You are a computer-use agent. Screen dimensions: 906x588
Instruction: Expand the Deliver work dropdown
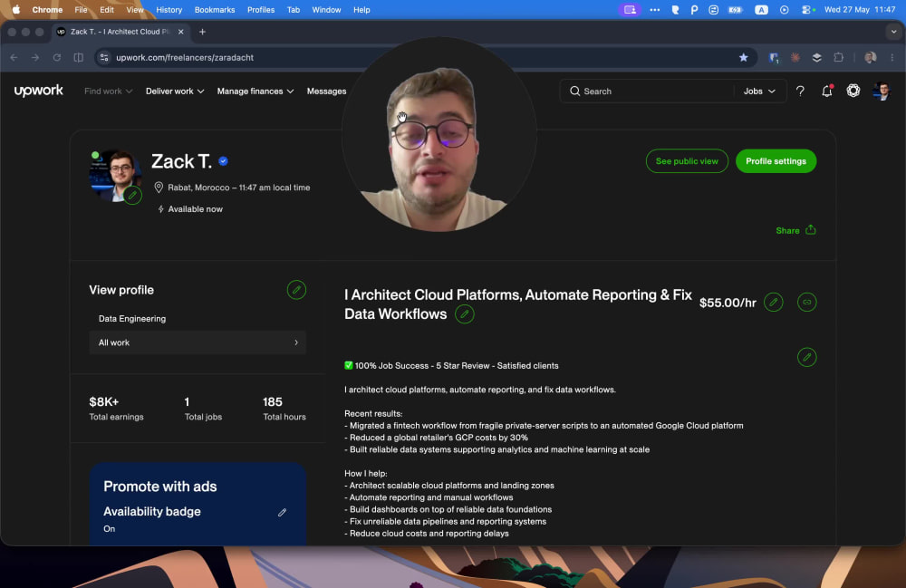click(x=175, y=91)
